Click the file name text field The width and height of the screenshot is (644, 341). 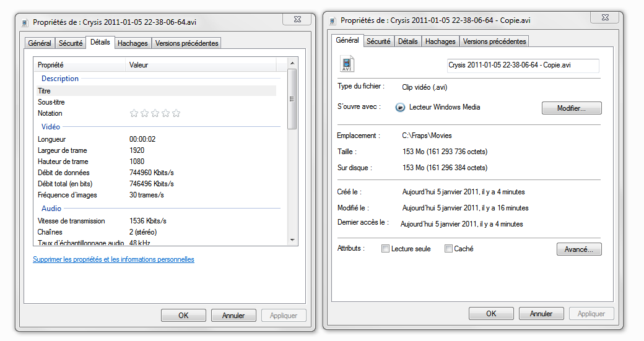(523, 65)
